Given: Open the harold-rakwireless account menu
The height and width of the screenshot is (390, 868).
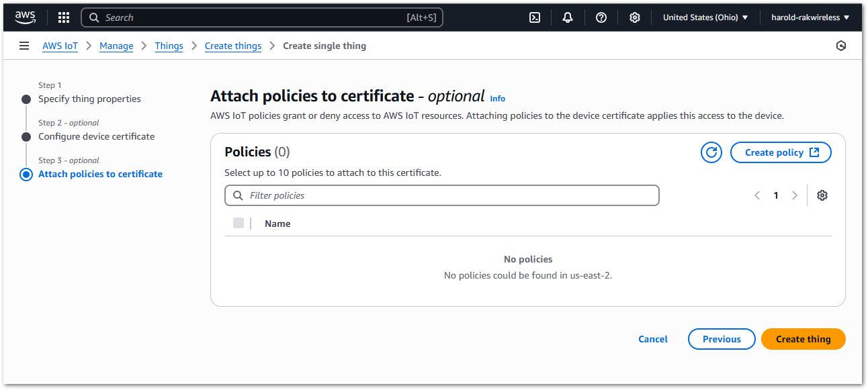Looking at the screenshot, I should pos(810,17).
